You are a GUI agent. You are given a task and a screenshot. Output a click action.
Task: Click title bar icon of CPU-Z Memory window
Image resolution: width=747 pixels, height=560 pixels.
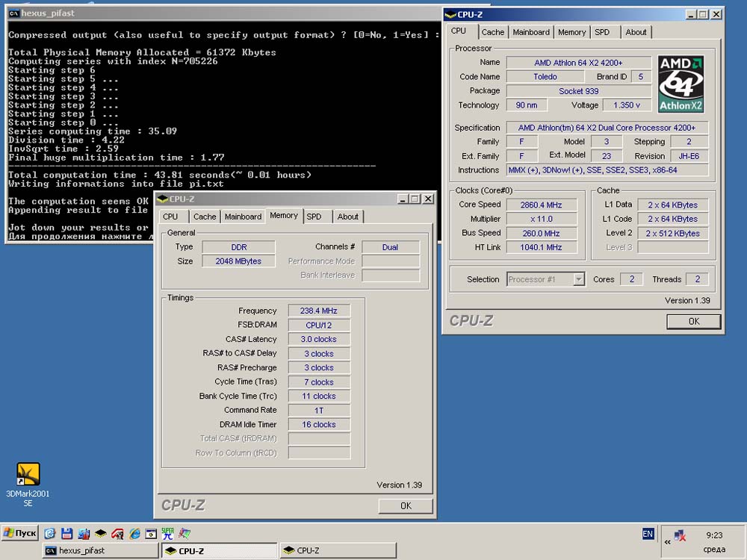[162, 199]
